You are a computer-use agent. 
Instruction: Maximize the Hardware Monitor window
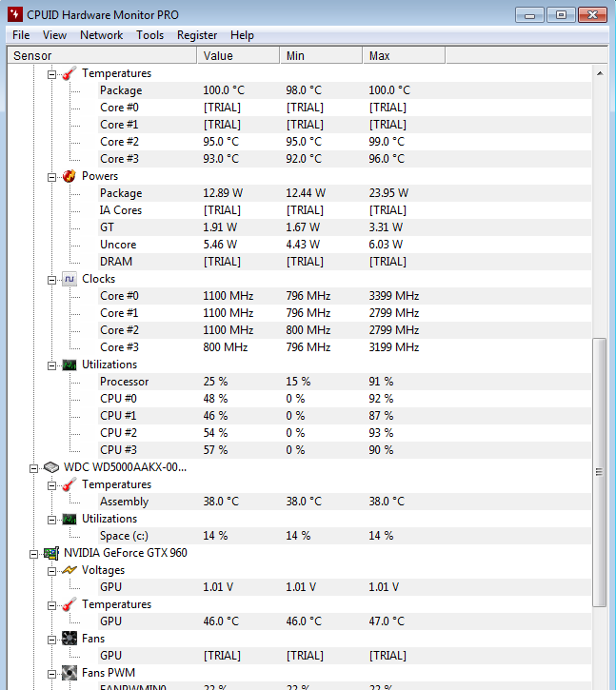pos(561,15)
